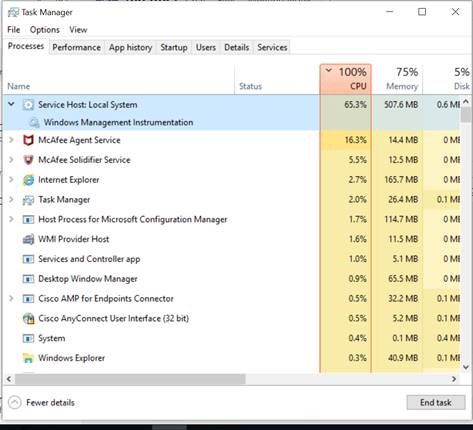Screen dimensions: 473x430
Task: Click the Task Manager title bar icon
Action: click(x=13, y=13)
